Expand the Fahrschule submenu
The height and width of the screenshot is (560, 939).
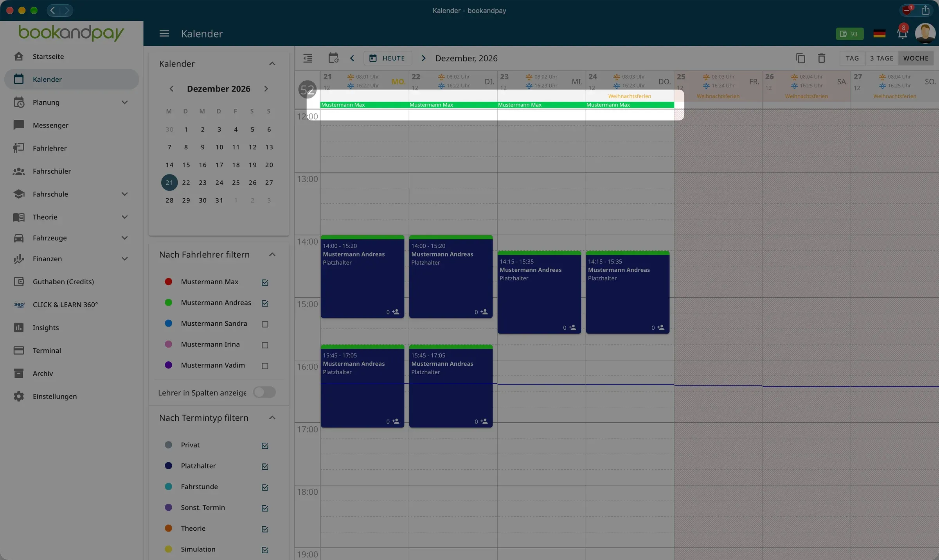(x=124, y=194)
